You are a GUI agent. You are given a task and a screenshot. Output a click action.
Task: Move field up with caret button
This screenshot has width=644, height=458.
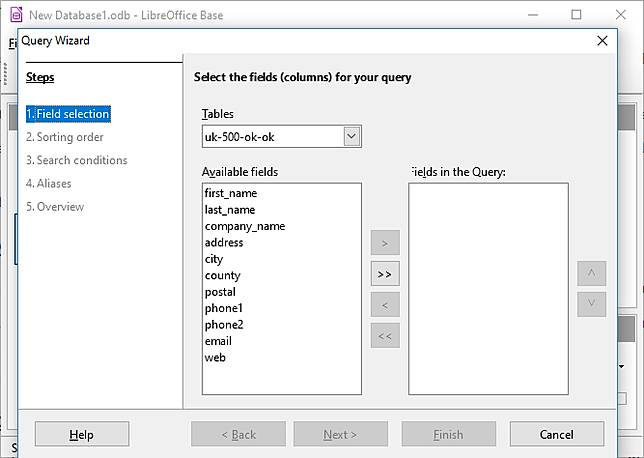(591, 273)
